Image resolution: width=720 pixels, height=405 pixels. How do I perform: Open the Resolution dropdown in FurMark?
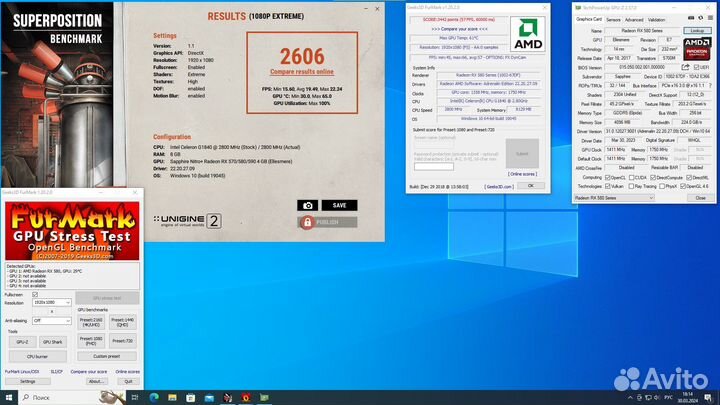click(x=51, y=302)
